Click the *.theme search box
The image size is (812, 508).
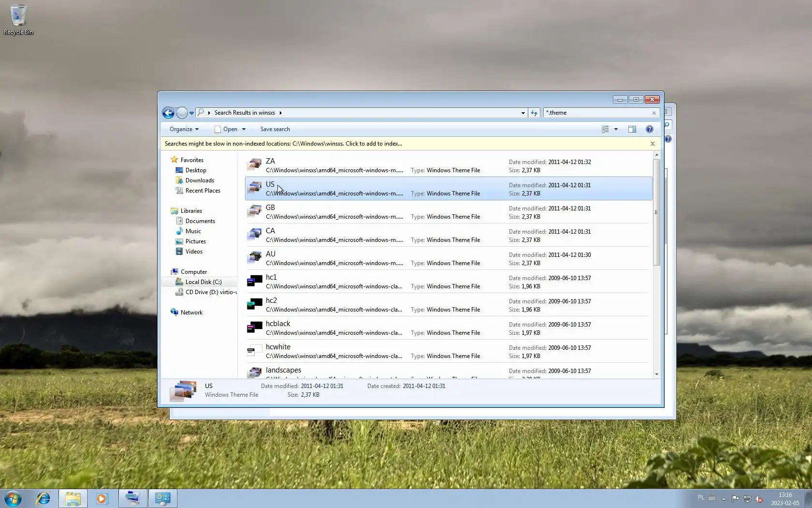[598, 113]
